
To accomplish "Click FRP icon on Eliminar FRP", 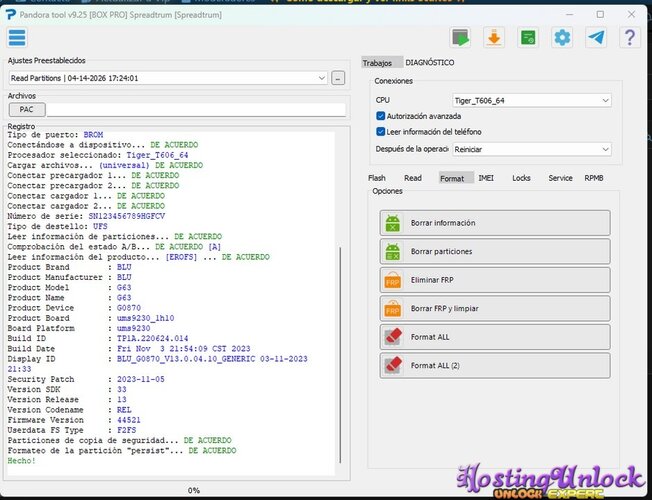I will coord(393,280).
